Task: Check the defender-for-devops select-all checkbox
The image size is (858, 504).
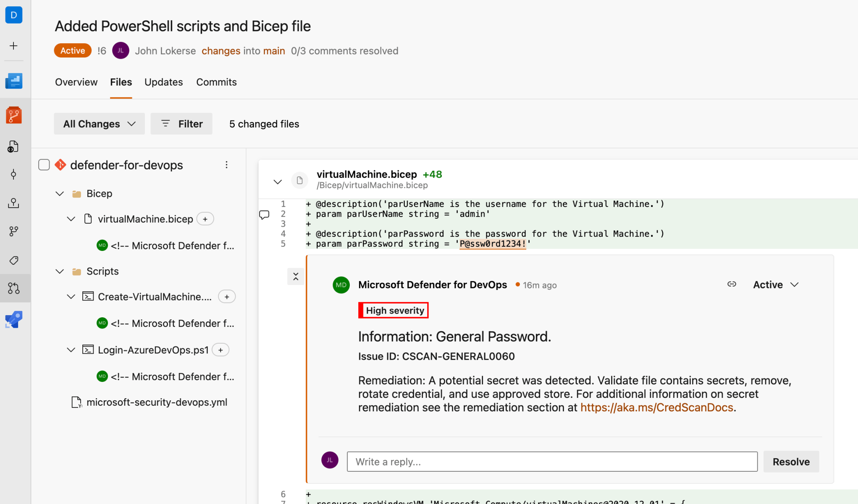Action: tap(44, 165)
